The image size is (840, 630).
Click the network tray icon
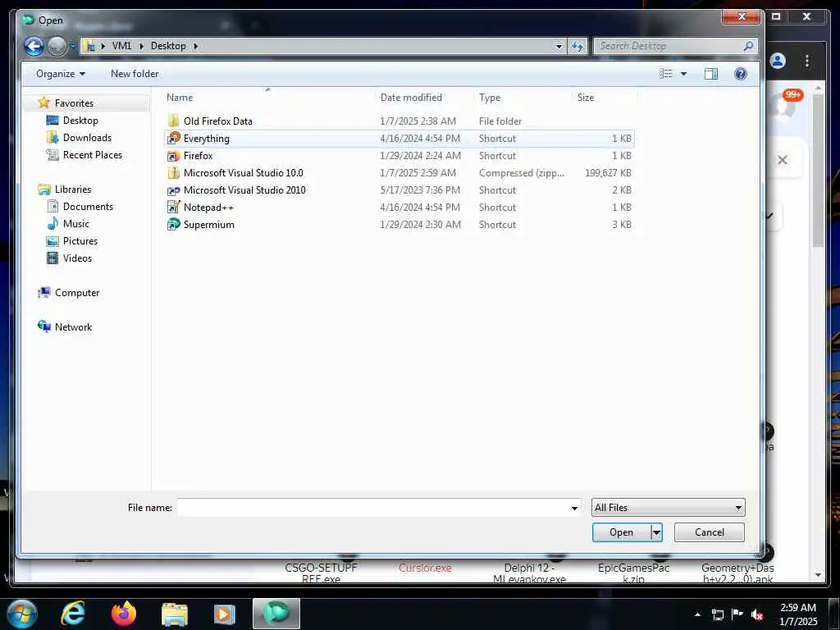point(718,614)
